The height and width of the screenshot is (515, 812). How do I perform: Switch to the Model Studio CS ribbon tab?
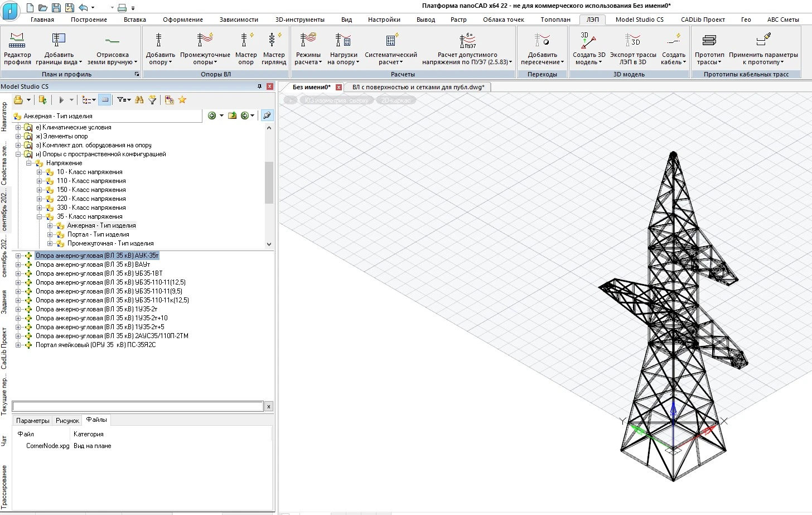[x=639, y=20]
